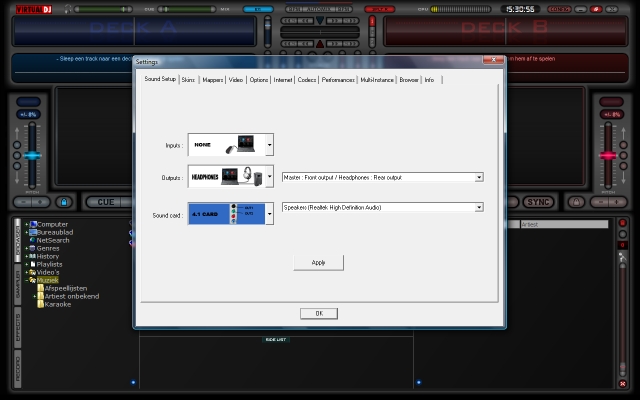Switch to the Codecs tab
640x400 pixels.
307,80
